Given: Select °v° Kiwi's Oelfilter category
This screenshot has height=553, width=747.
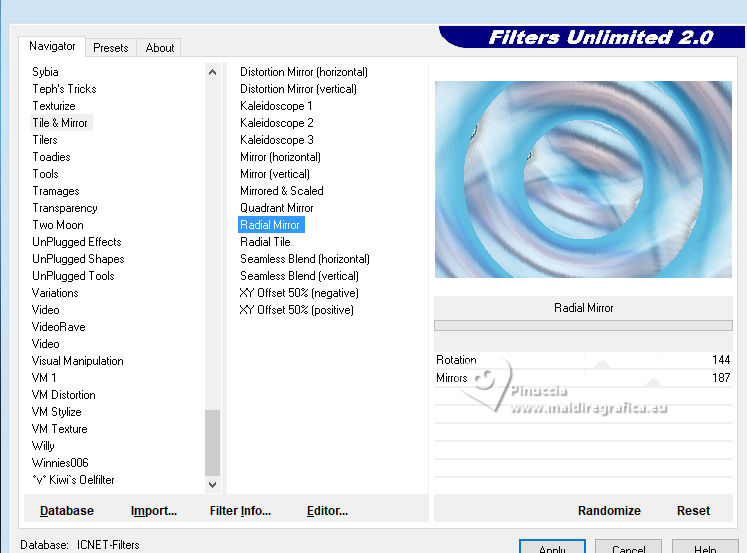Looking at the screenshot, I should (73, 480).
